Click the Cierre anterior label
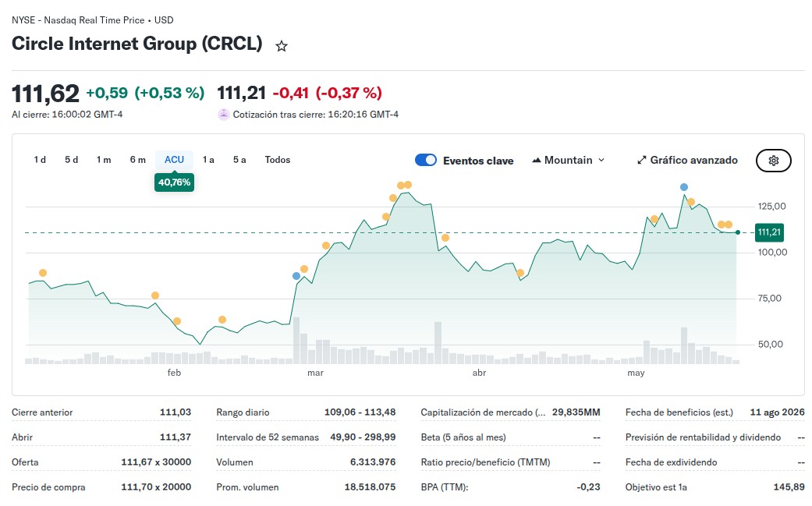This screenshot has height=506, width=812. point(42,412)
